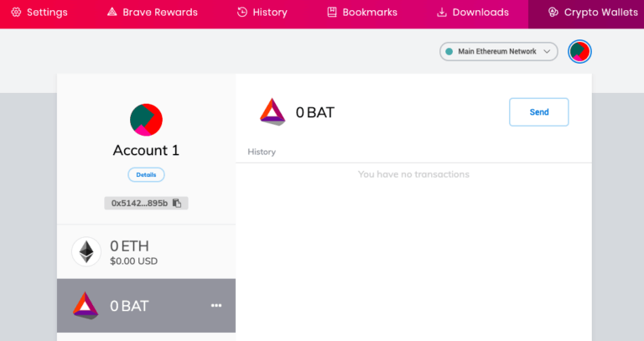
Task: Click the 0 BAT balance heading
Action: tap(315, 112)
